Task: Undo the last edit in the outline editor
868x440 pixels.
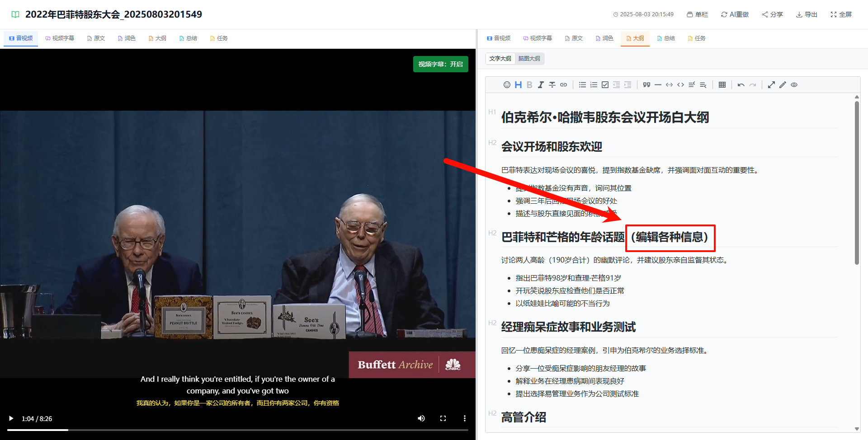Action: 741,85
